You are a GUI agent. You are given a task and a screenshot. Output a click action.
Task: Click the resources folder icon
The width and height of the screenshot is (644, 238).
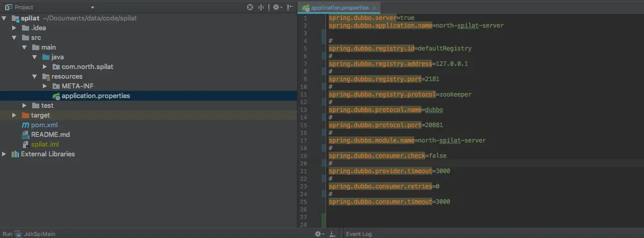(46, 76)
